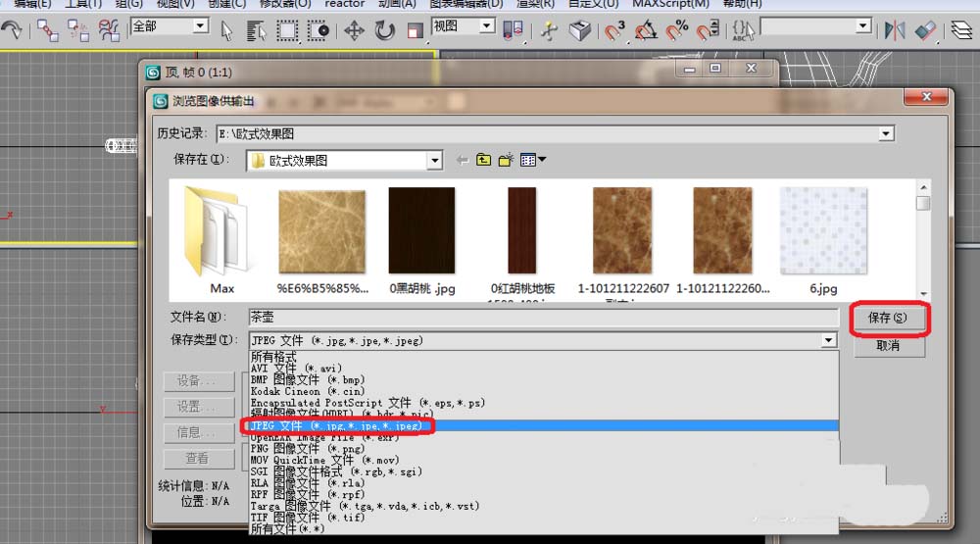Go up one folder level
The height and width of the screenshot is (544, 980).
(484, 160)
